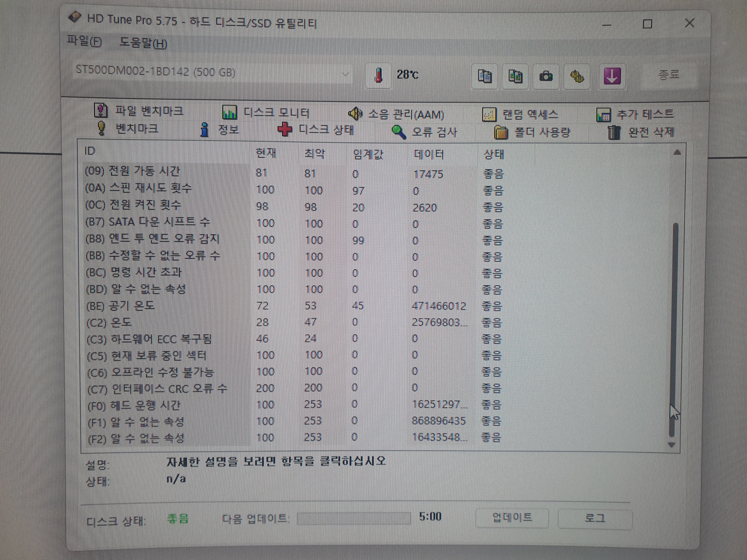Click data value 471466012 in 공기 온도 row
Viewport: 747px width, 560px height.
(x=439, y=306)
